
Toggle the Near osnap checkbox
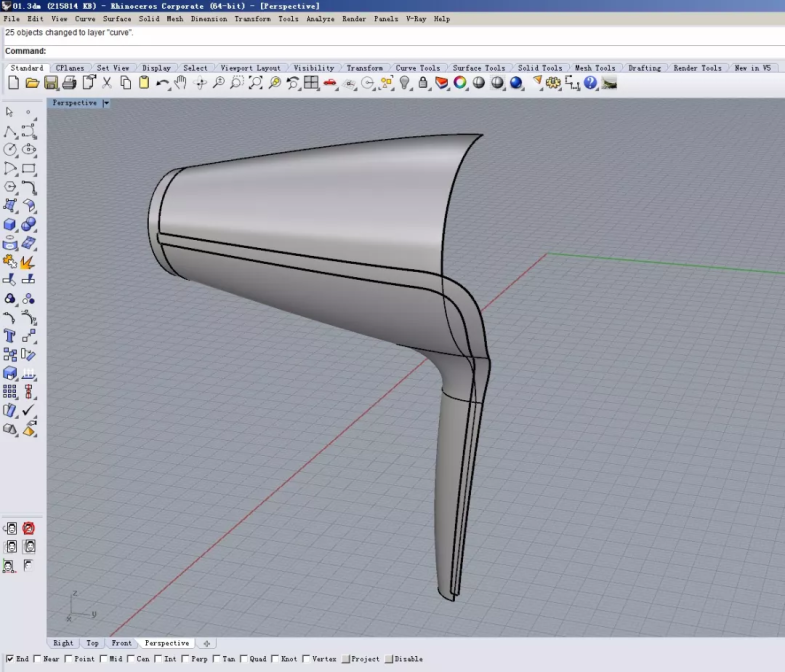[x=38, y=659]
